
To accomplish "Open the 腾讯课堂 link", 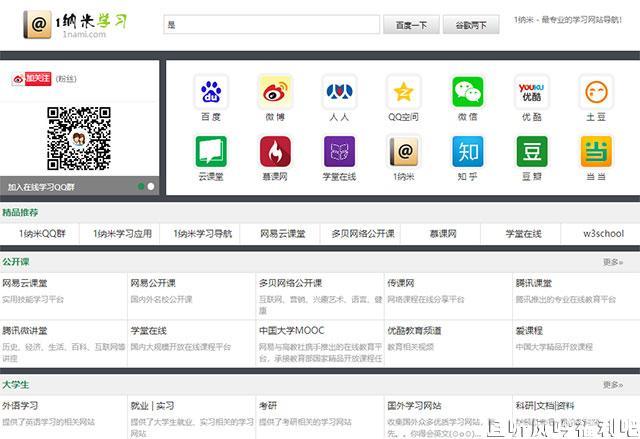I will pos(533,283).
